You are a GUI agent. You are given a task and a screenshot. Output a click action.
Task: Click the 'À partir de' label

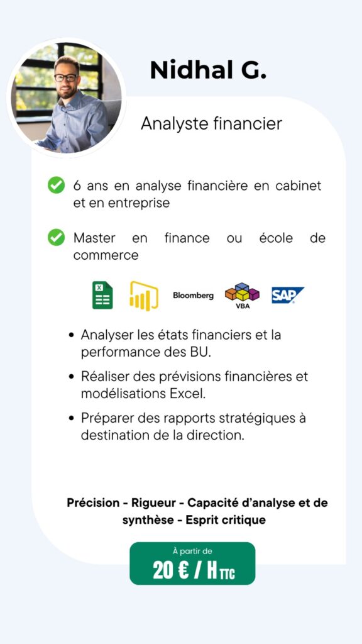[192, 551]
